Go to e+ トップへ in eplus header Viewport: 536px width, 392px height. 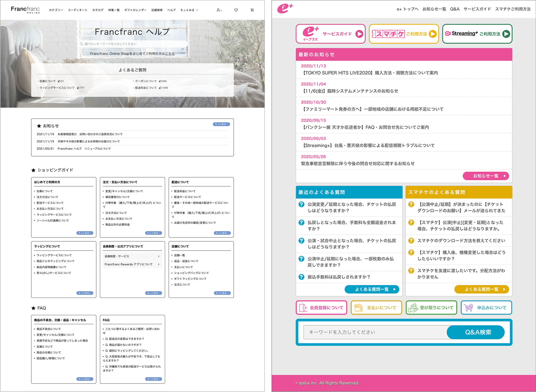pos(408,9)
